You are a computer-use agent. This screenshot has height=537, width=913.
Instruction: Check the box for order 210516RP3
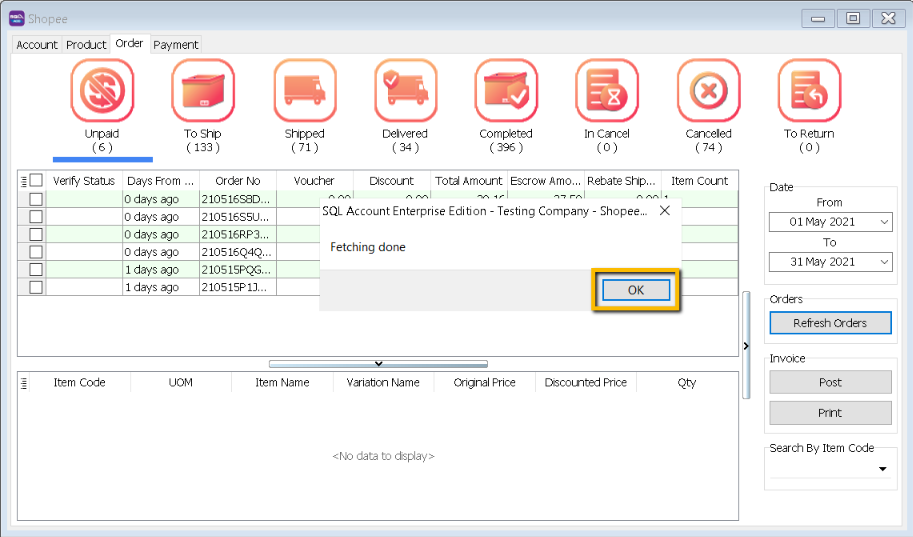coord(36,235)
